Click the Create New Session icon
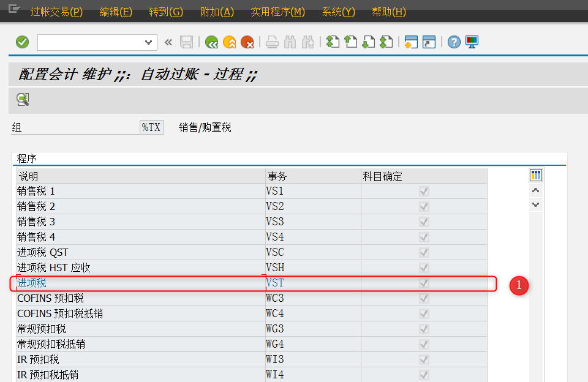This screenshot has height=382, width=588. 411,42
